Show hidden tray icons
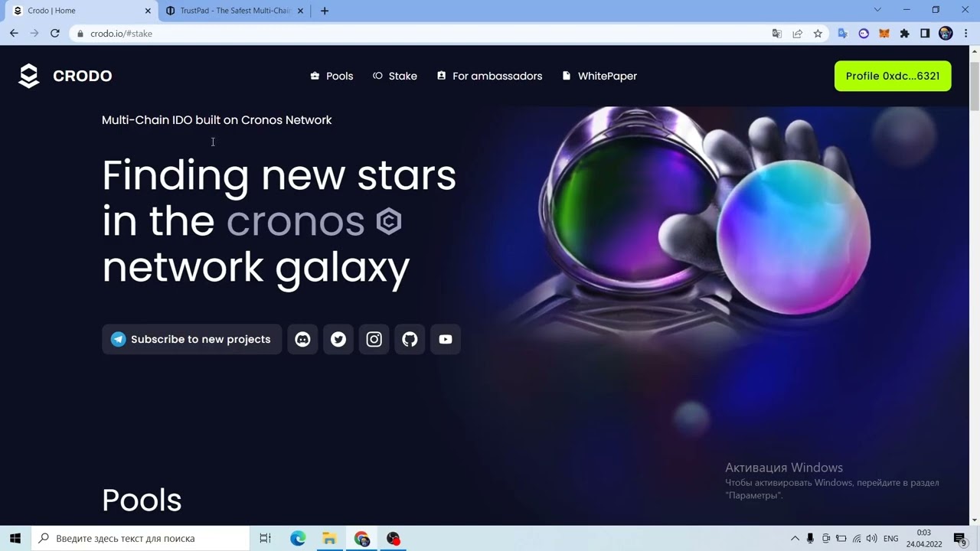Image resolution: width=980 pixels, height=551 pixels. point(795,539)
